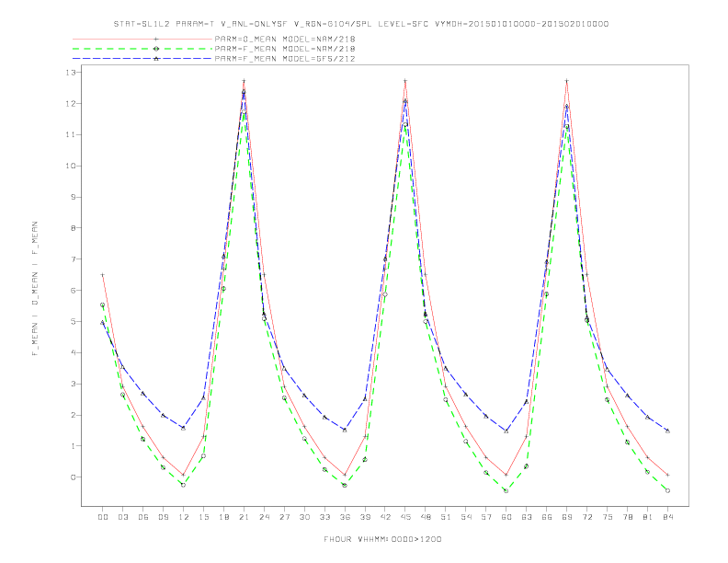
Task: Click x-axis forecast hour label 63
Action: pos(527,517)
